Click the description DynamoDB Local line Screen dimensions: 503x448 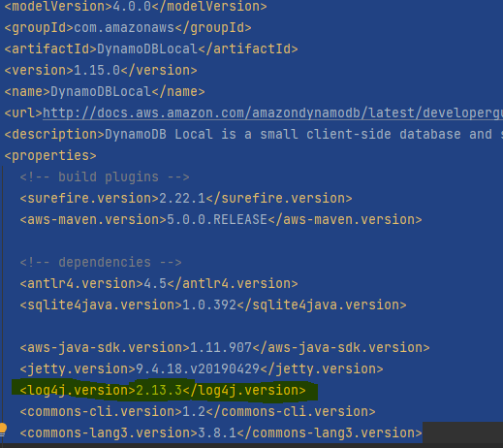254,135
